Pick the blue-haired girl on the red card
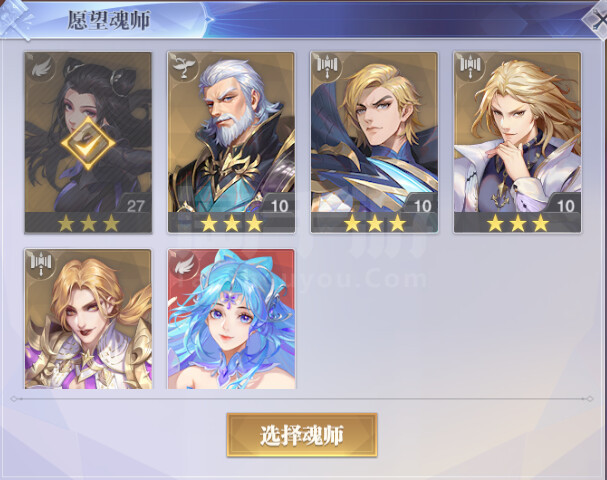Image resolution: width=607 pixels, height=480 pixels. [x=231, y=319]
